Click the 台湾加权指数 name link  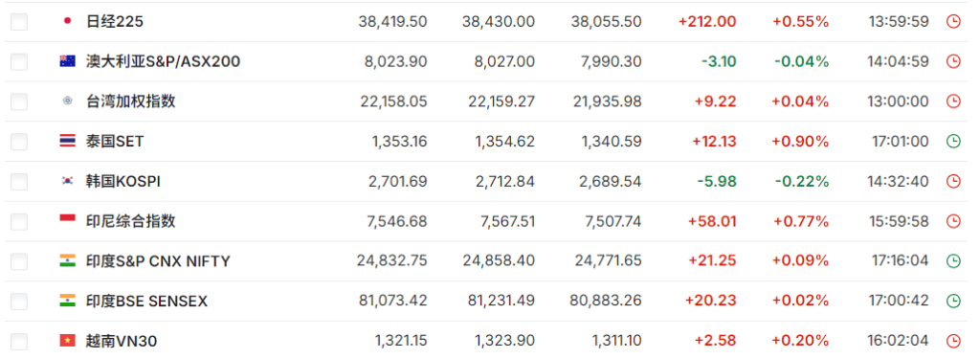[x=130, y=101]
